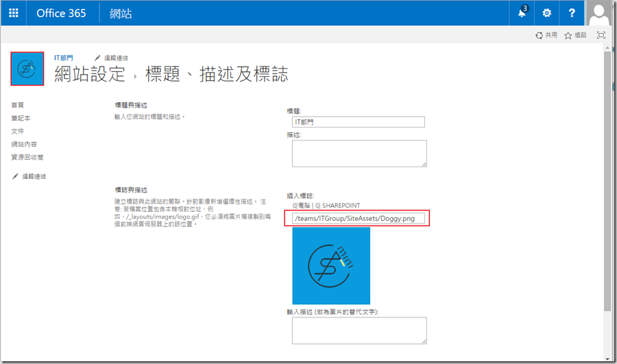The height and width of the screenshot is (364, 617).
Task: Open the Office 365 app launcher grid
Action: coord(14,13)
